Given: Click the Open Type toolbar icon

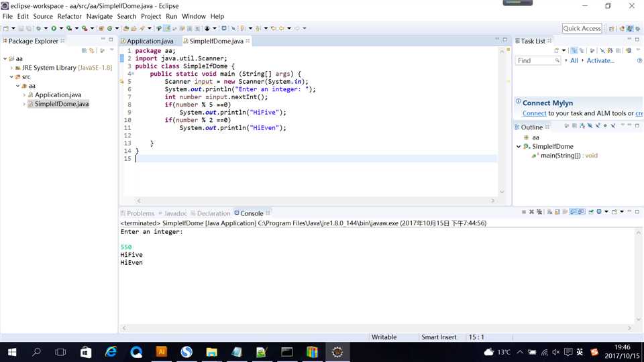Looking at the screenshot, I should click(125, 28).
